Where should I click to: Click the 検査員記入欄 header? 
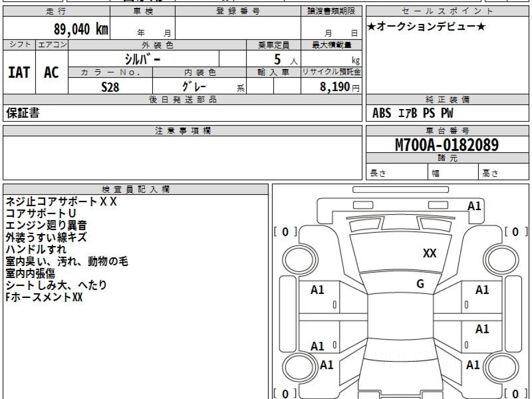(x=136, y=189)
